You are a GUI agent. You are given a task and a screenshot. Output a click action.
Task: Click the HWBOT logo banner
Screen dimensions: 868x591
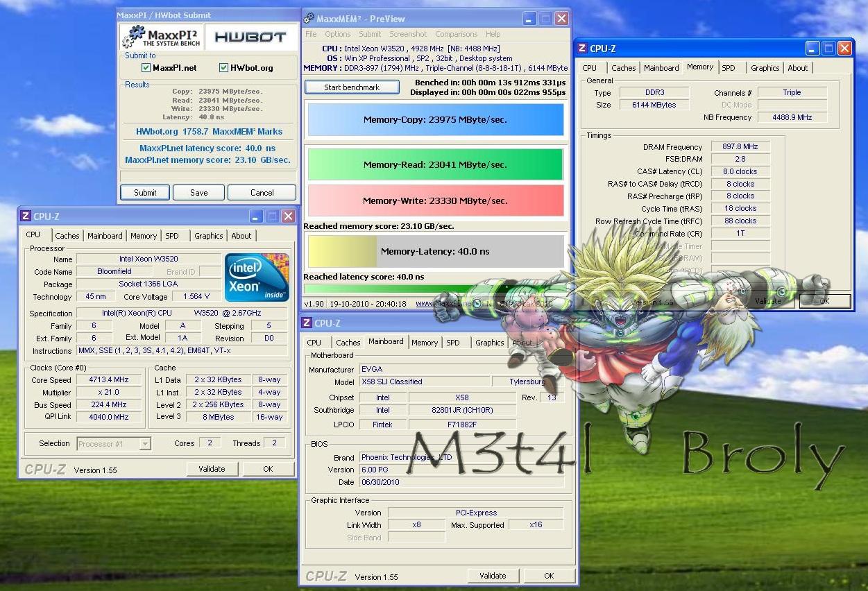[250, 37]
